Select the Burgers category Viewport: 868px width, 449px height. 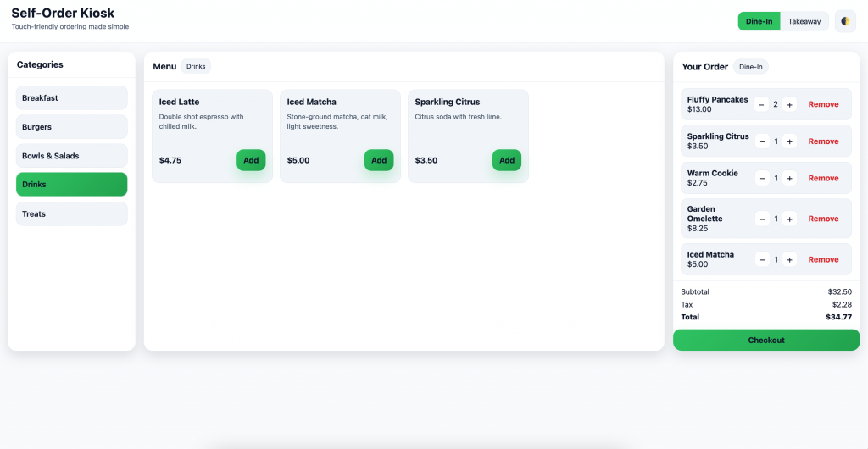(71, 127)
